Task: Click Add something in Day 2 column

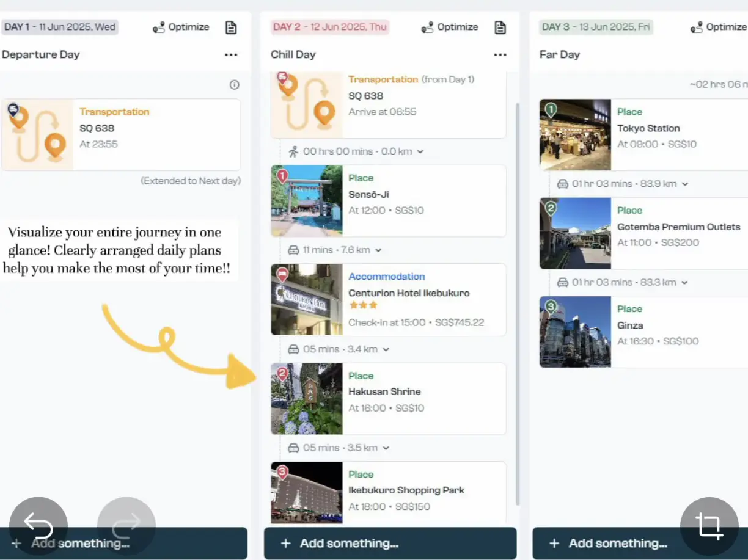Action: (390, 544)
